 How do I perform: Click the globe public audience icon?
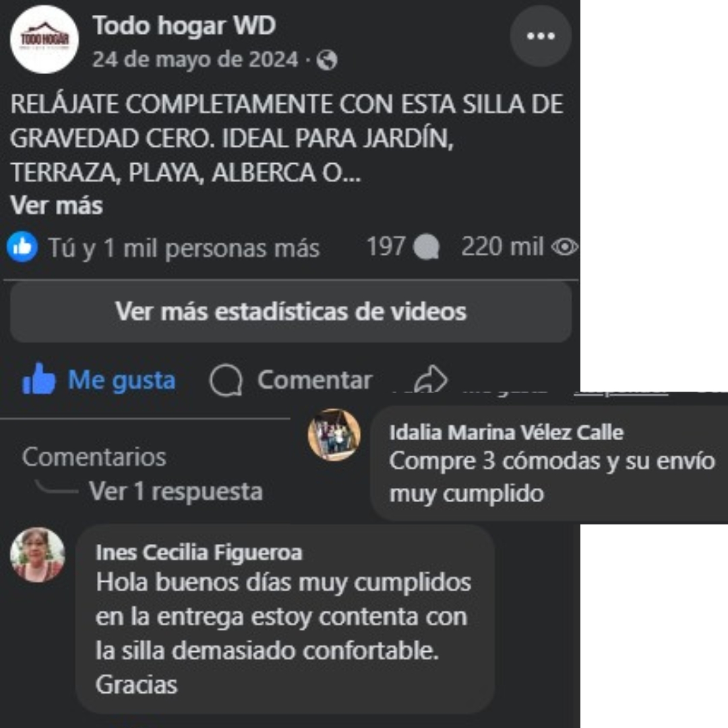(x=327, y=61)
